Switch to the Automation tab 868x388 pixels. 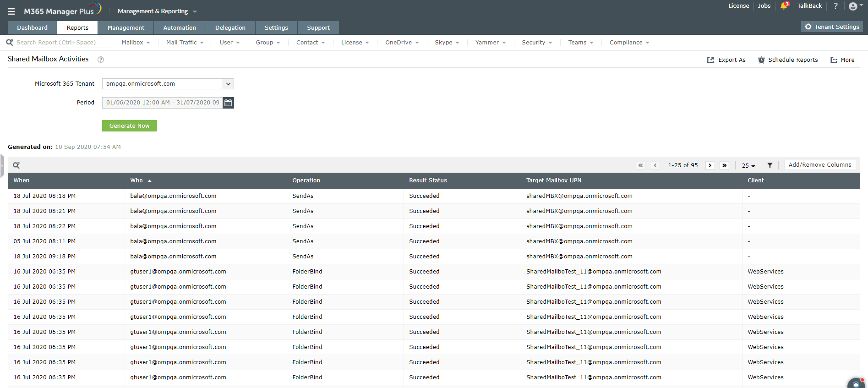180,28
